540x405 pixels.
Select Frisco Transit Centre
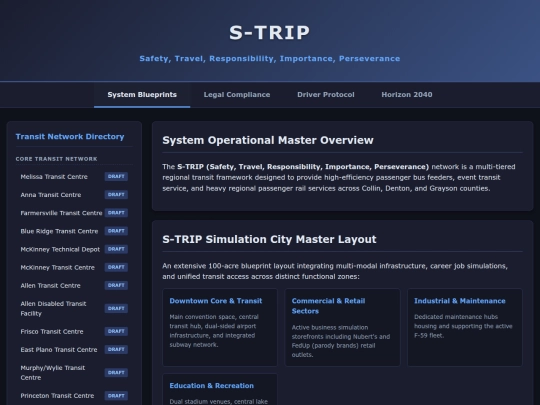(x=74, y=331)
